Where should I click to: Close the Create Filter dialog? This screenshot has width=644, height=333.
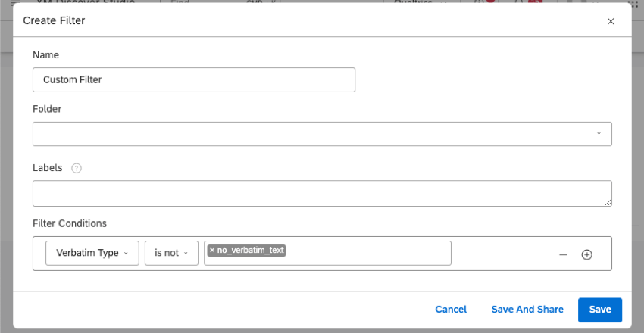pos(611,21)
